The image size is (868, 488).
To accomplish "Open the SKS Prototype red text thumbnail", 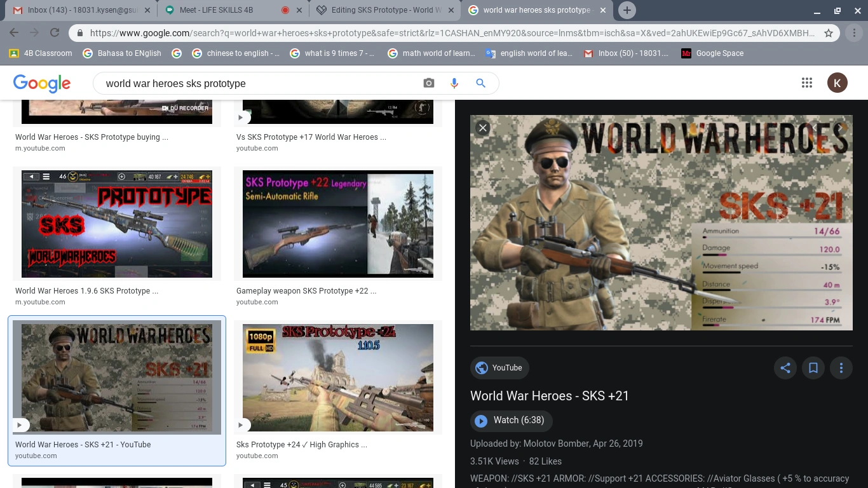I will (x=117, y=224).
